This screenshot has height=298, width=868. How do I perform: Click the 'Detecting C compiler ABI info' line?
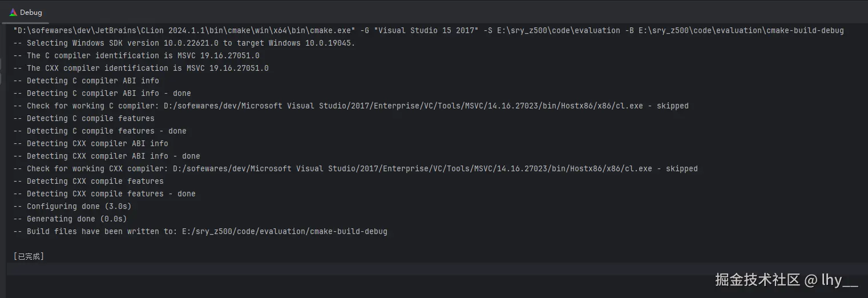(86, 80)
